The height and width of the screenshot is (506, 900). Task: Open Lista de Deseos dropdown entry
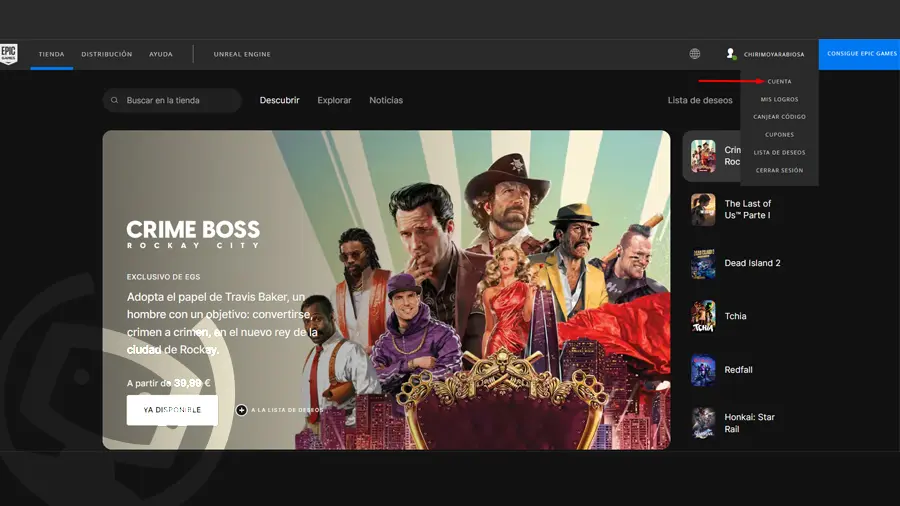[x=779, y=153]
